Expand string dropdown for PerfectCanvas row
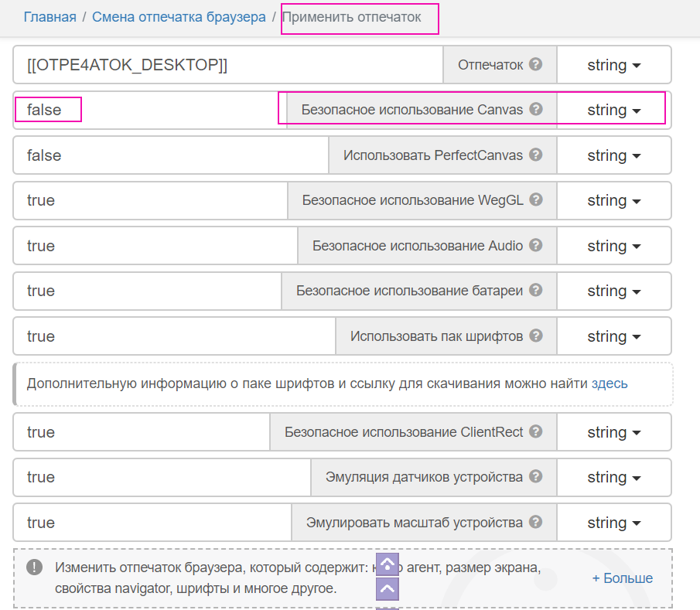The width and height of the screenshot is (700, 610). 614,155
